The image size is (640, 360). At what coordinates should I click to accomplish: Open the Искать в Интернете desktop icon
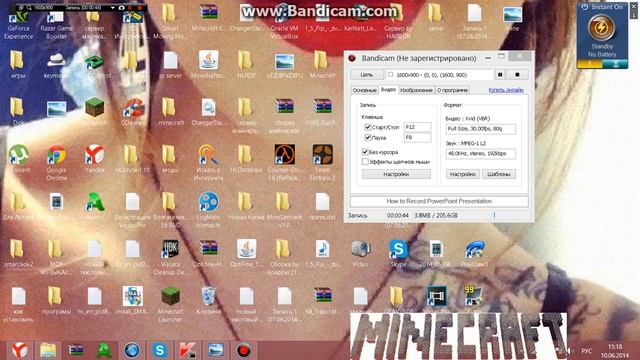tap(208, 162)
